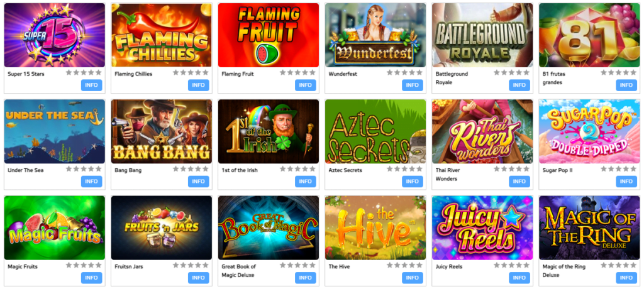Open the Super 15 Stars game thumbnail
644x289 pixels.
(x=54, y=35)
